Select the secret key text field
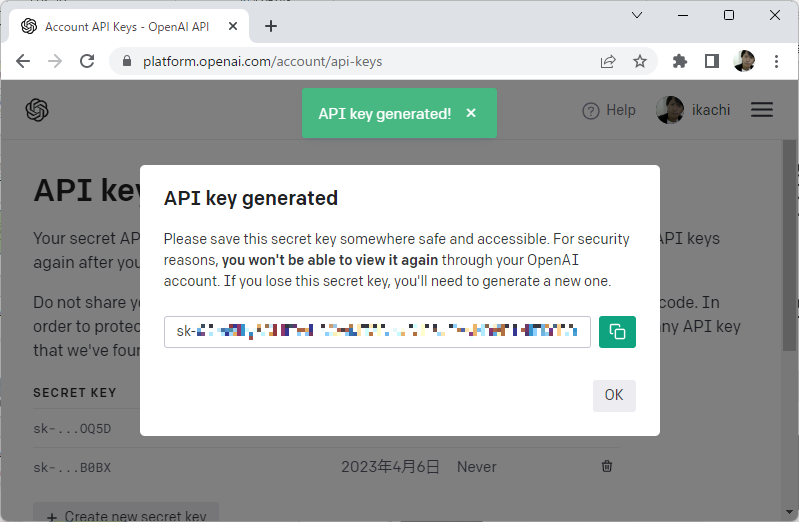This screenshot has height=522, width=799. click(x=377, y=332)
